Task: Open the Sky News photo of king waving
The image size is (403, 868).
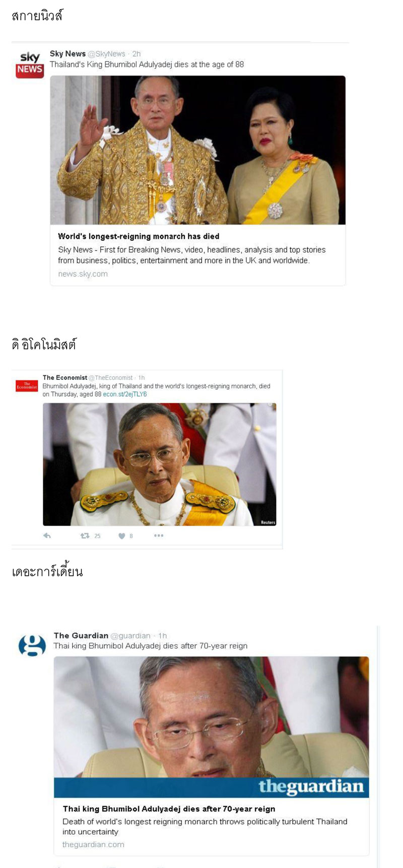Action: pos(198,150)
